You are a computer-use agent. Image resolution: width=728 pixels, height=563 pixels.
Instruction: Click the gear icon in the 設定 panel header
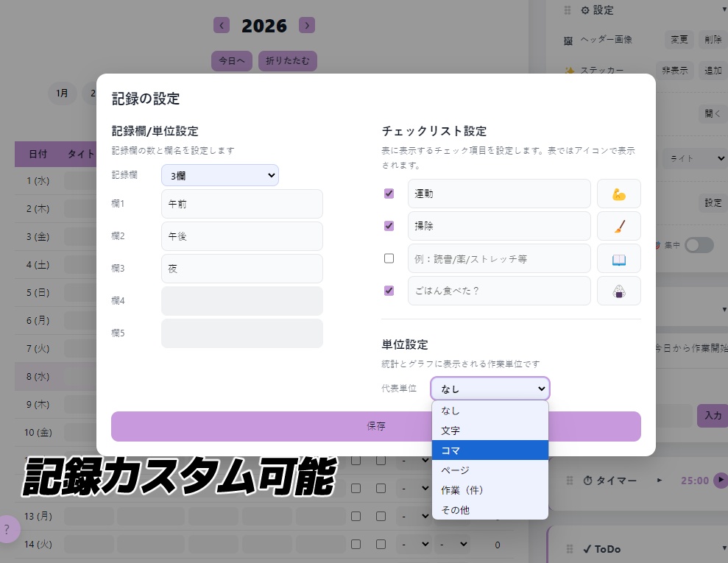(x=586, y=10)
